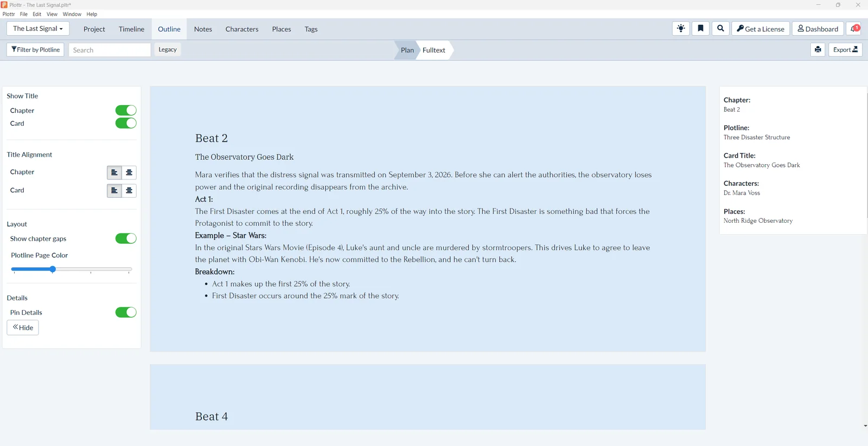
Task: Open the Help menu
Action: tap(92, 14)
